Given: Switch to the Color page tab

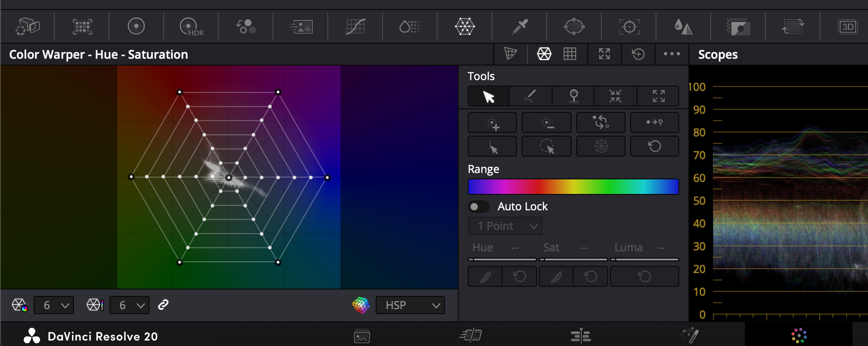Looking at the screenshot, I should [799, 336].
